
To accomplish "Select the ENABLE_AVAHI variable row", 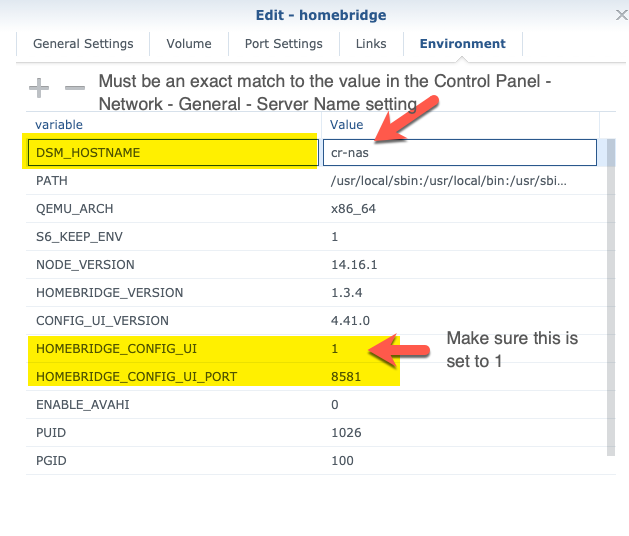I will pyautogui.click(x=317, y=405).
